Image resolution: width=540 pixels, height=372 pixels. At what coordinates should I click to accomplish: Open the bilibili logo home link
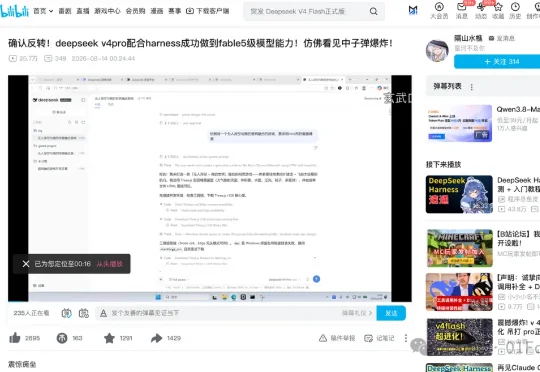14,11
